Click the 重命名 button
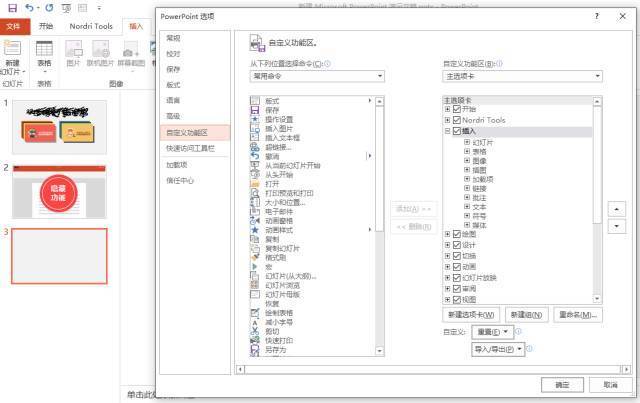This screenshot has height=403, width=640. tap(578, 315)
